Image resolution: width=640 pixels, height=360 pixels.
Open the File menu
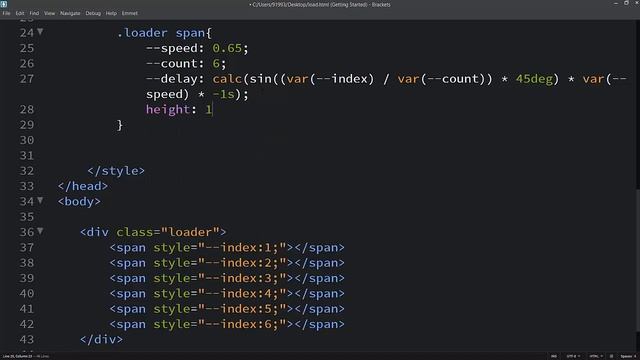(6, 13)
